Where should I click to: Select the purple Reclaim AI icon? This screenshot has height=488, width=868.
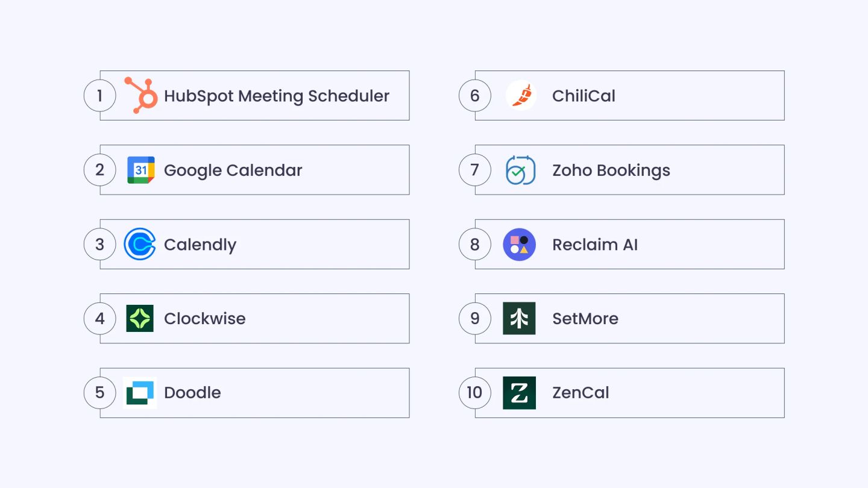pos(519,244)
